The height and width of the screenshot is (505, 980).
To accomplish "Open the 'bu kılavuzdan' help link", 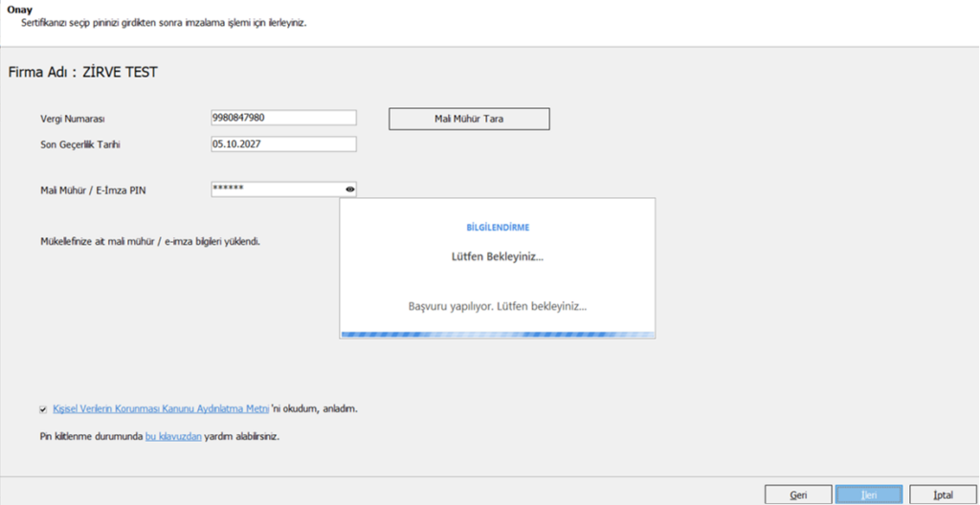I will [x=173, y=437].
